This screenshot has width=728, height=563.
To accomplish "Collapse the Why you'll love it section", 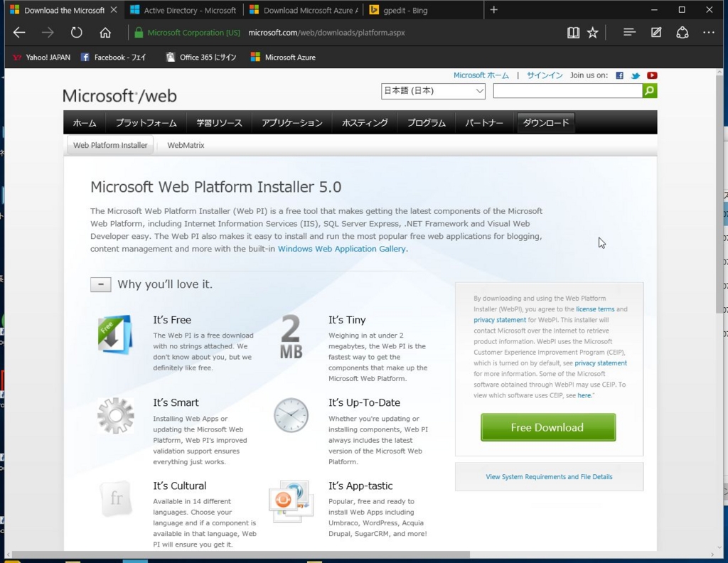I will pos(101,284).
